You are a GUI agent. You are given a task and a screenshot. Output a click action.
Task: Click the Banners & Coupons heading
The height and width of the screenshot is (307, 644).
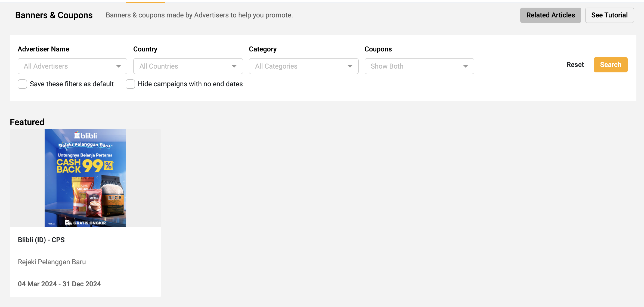(54, 15)
